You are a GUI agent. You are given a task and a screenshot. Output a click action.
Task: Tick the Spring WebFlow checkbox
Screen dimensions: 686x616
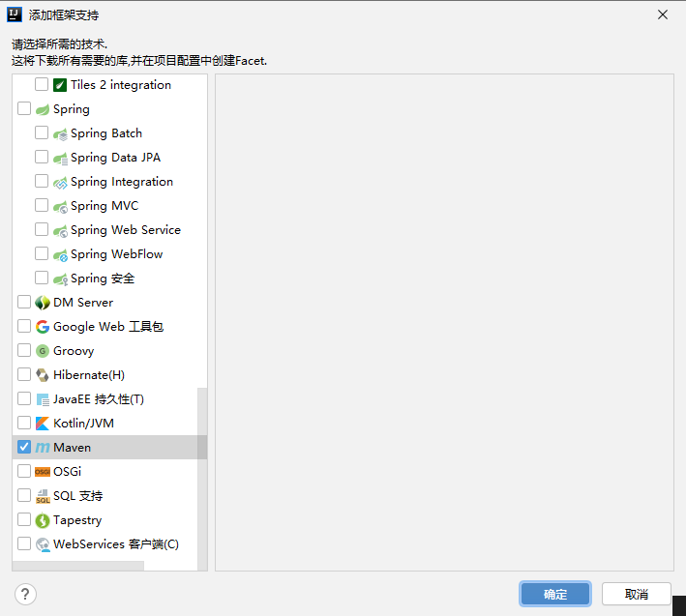coord(42,253)
